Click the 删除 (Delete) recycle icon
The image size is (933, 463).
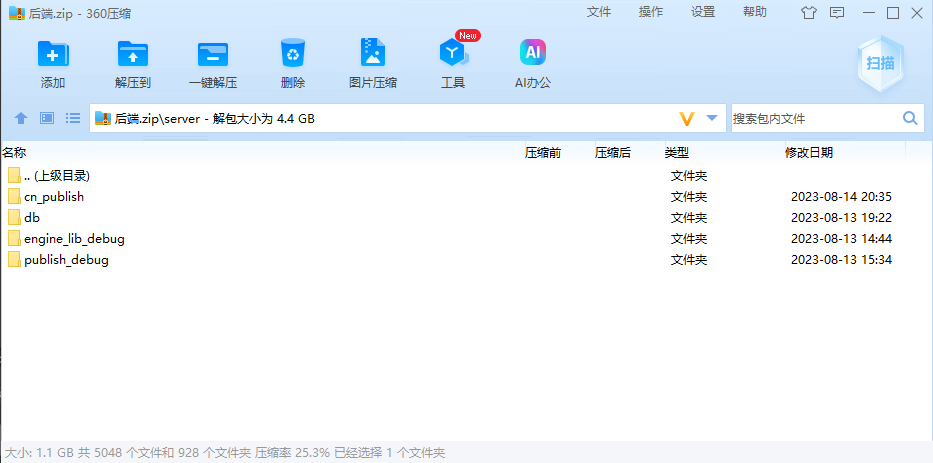293,55
